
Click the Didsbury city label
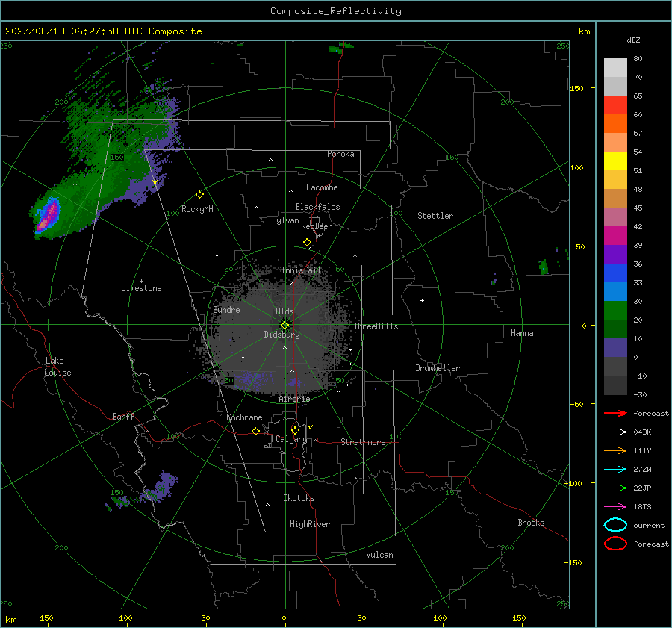coord(281,335)
